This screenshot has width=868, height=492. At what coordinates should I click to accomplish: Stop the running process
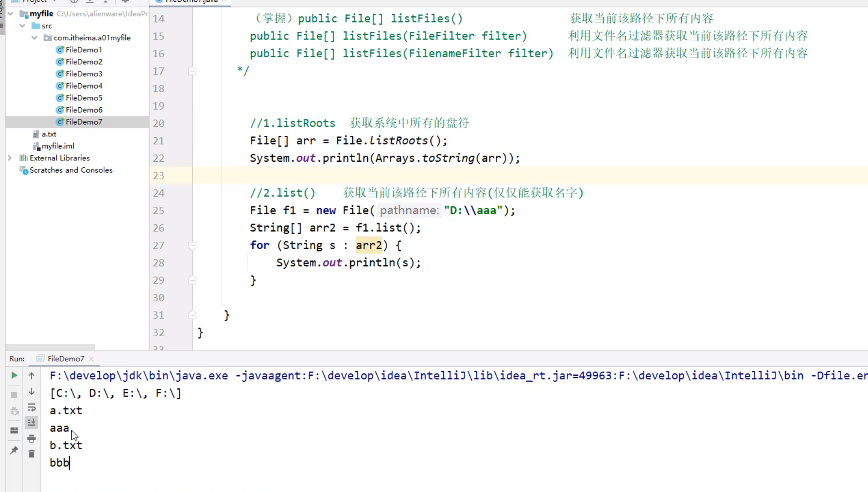(x=14, y=394)
